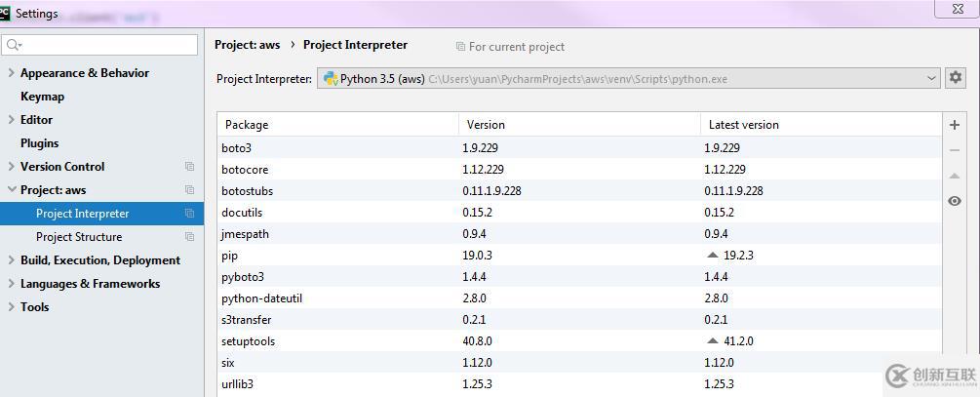Open the Project Structure settings page
The width and height of the screenshot is (980, 397).
79,237
